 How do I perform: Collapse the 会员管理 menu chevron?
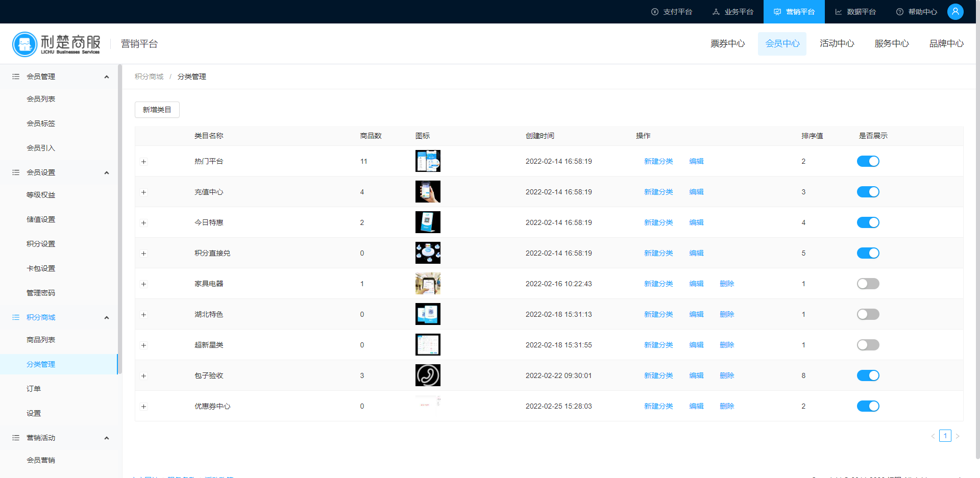tap(107, 77)
